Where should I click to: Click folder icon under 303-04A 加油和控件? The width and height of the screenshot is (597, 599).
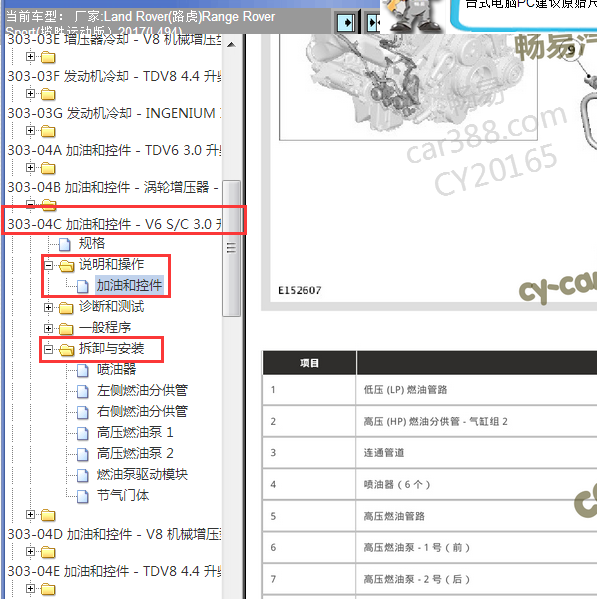tap(48, 168)
